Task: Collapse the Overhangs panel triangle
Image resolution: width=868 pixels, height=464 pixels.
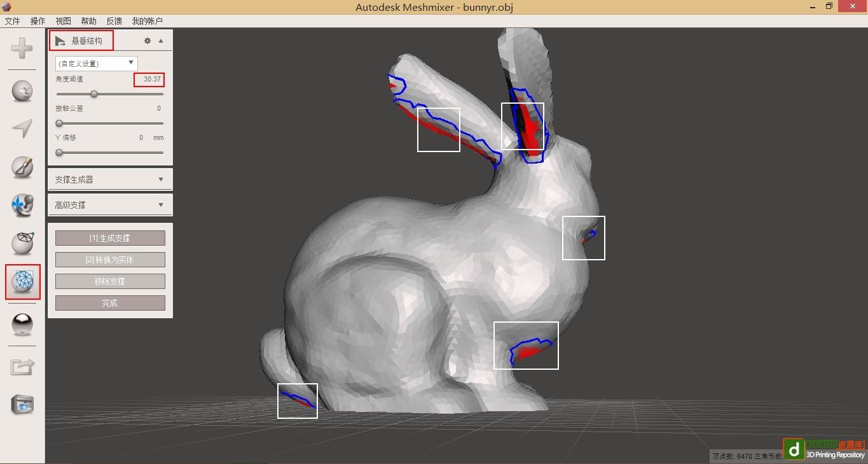Action: (161, 41)
